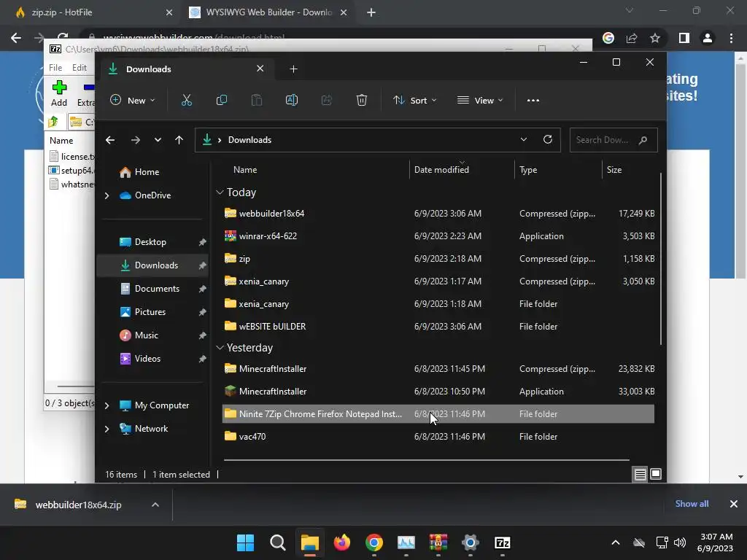The image size is (747, 560).
Task: Open taskbar Search icon
Action: pos(278,542)
